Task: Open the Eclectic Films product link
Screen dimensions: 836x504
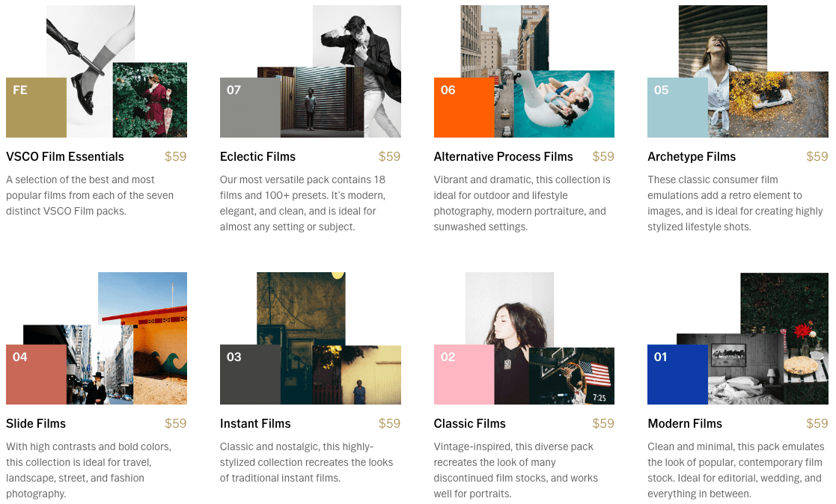Action: tap(257, 157)
